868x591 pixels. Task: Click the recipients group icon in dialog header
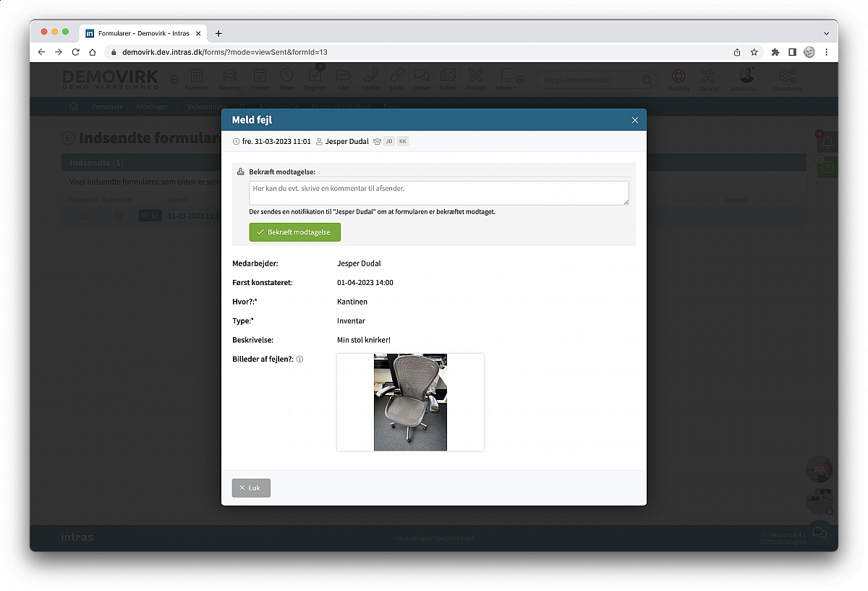[x=377, y=141]
